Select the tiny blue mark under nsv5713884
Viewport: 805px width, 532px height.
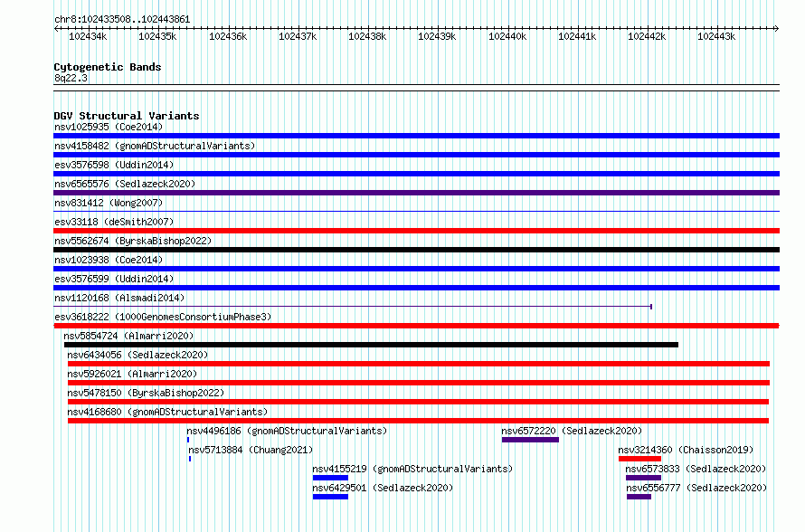pyautogui.click(x=190, y=459)
